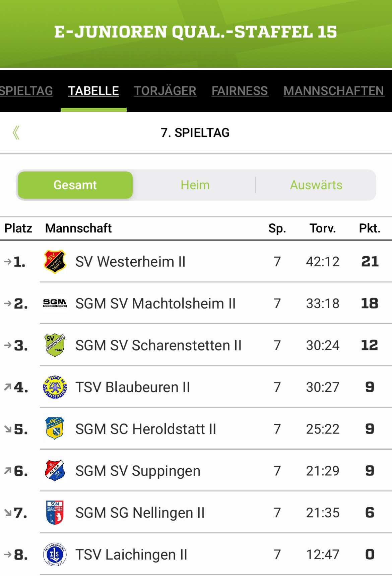Go to previous Spieltag with double chevron
The width and height of the screenshot is (392, 576).
click(16, 133)
